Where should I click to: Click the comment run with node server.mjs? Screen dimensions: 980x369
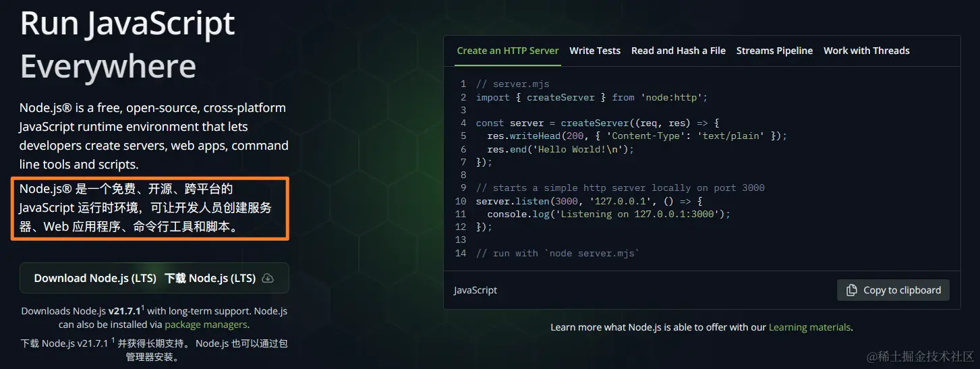[557, 253]
